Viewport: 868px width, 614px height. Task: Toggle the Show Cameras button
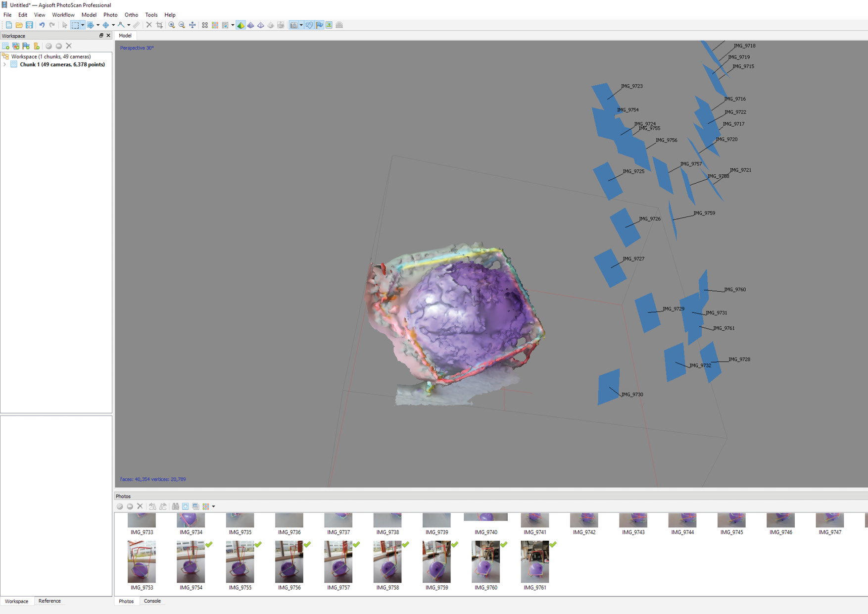pos(294,25)
